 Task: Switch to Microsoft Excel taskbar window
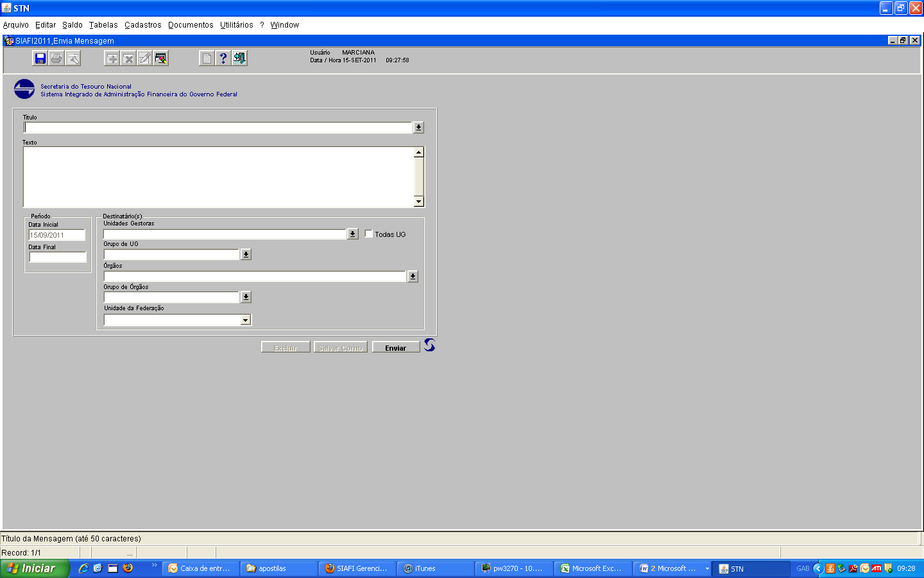tap(593, 568)
